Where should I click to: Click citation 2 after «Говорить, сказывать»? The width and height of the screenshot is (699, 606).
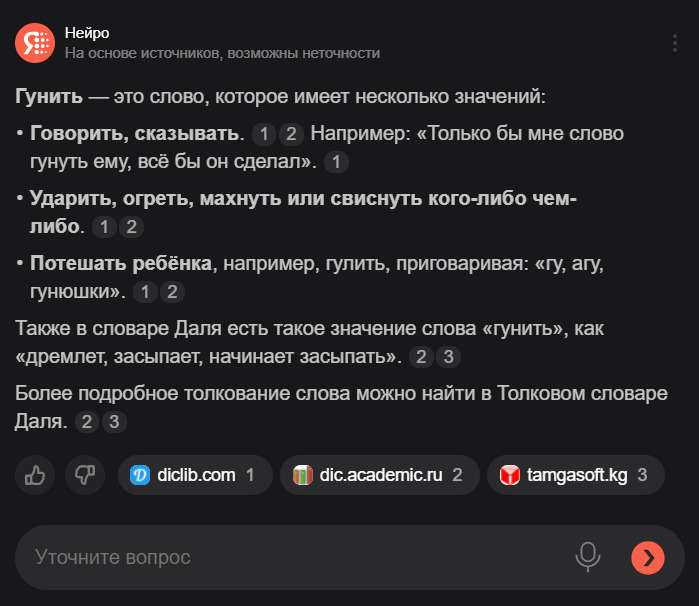(290, 134)
